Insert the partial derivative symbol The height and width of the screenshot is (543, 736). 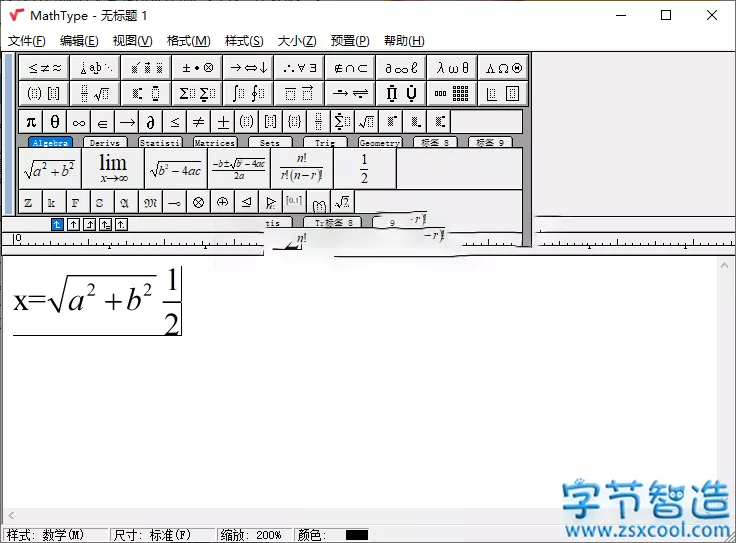(x=151, y=122)
